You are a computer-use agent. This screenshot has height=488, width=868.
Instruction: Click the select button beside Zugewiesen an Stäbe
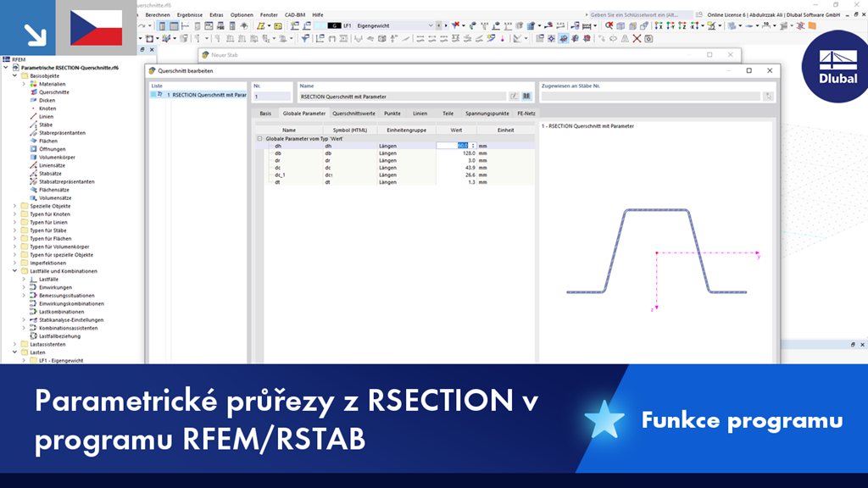769,96
